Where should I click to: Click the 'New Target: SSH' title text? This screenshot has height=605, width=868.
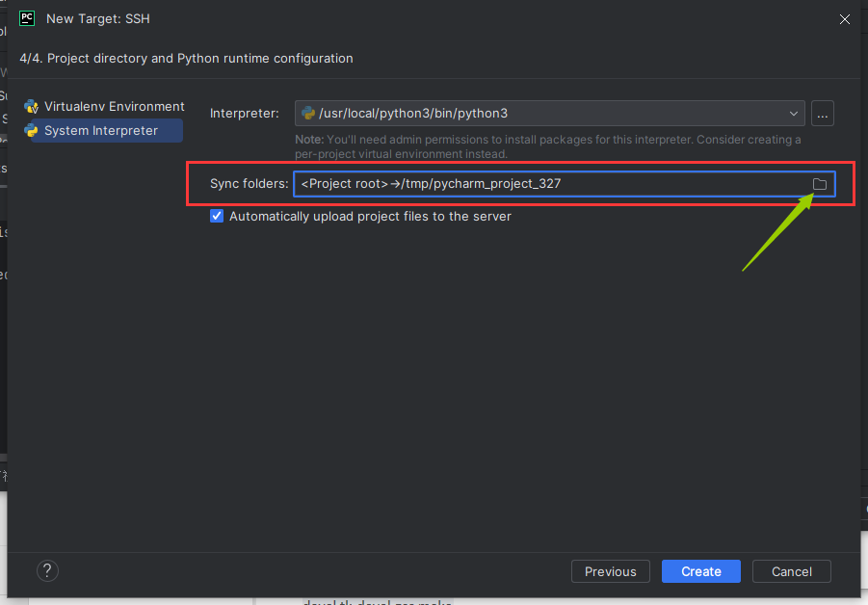click(98, 18)
